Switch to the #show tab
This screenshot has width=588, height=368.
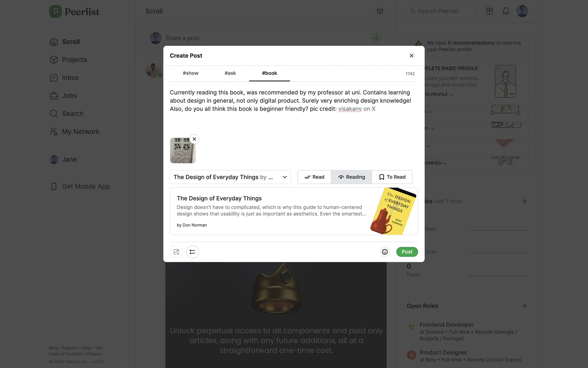[190, 73]
